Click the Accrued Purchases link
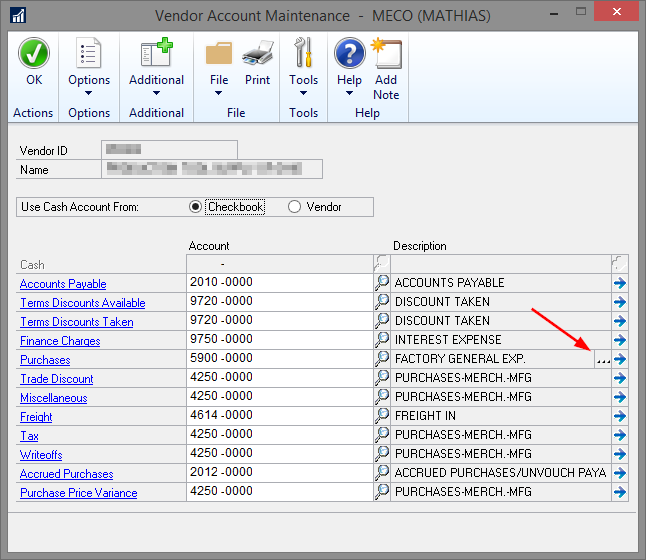 tap(66, 474)
